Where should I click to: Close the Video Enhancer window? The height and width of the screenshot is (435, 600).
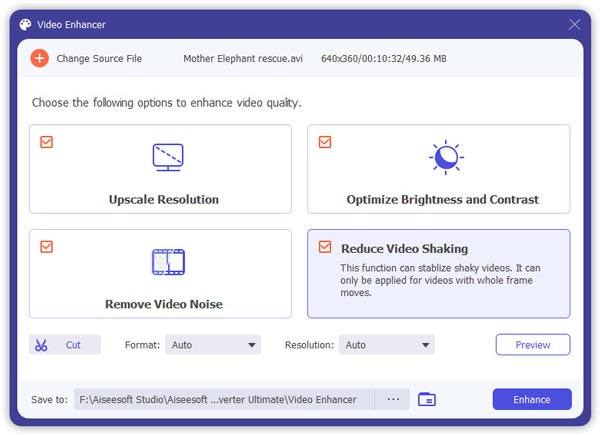(574, 24)
